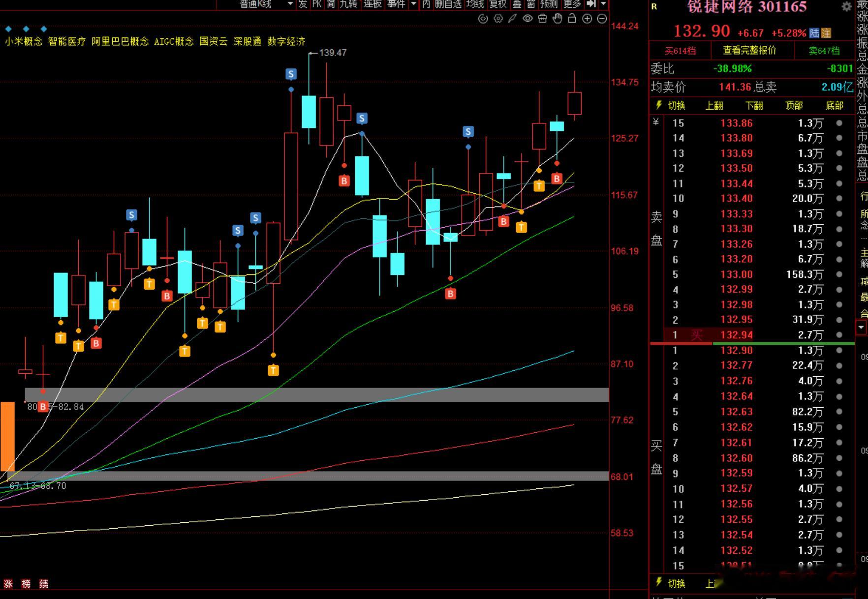This screenshot has height=599, width=868.
Task: Toggle 均线 moving averages display
Action: [x=475, y=4]
